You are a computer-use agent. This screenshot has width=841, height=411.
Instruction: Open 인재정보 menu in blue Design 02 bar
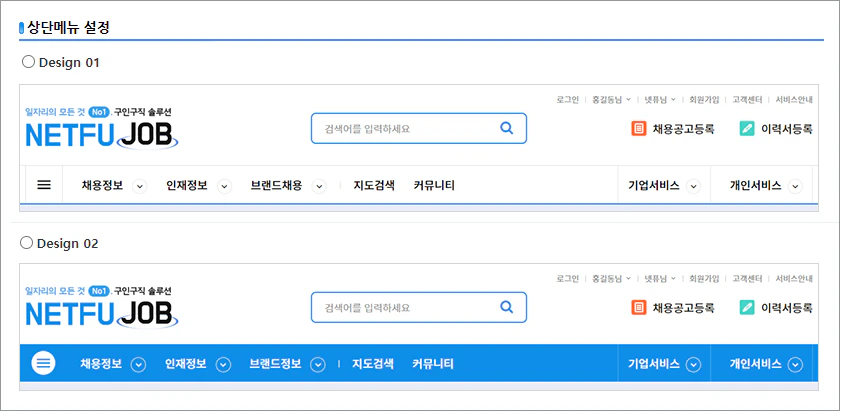click(x=186, y=364)
